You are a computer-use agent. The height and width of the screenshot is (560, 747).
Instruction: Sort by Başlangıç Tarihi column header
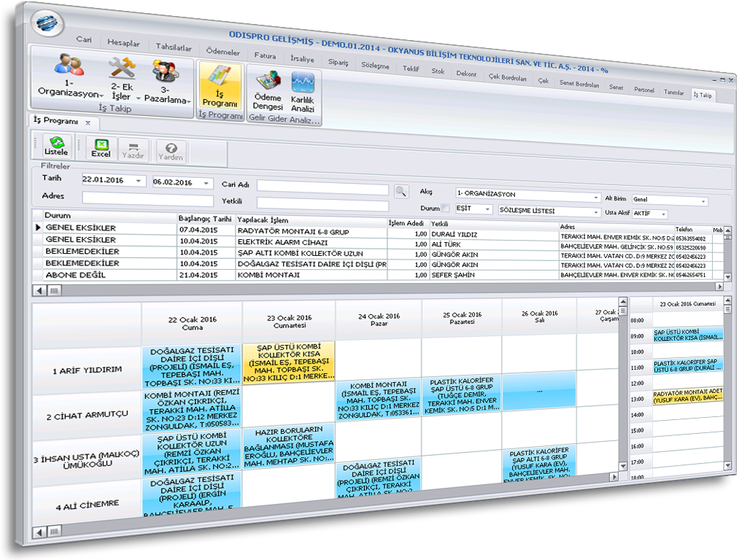coord(205,219)
